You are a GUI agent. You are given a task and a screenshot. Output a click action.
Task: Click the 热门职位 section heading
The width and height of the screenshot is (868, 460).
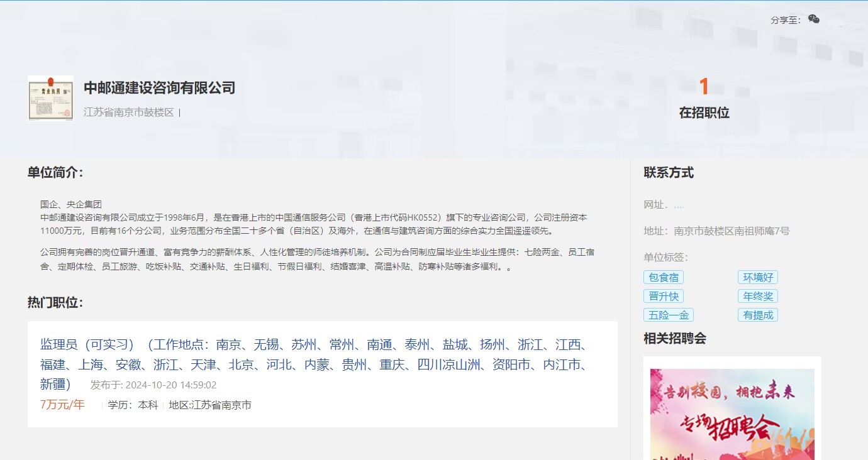pos(55,303)
